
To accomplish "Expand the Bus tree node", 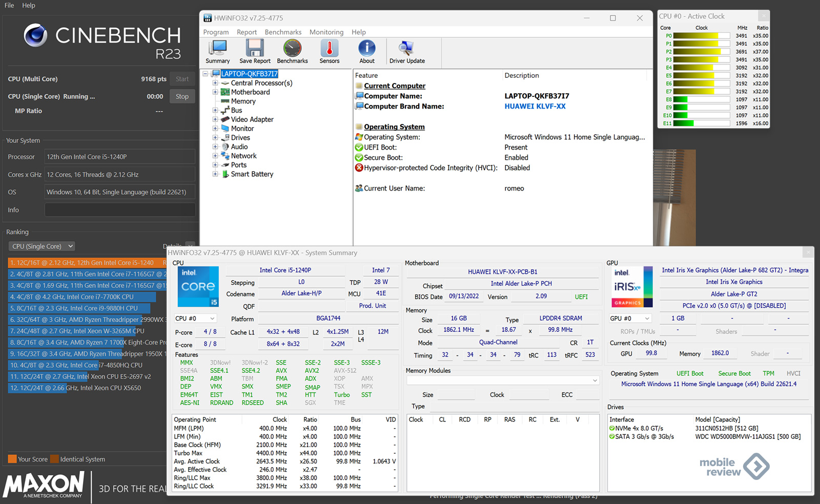I will click(x=215, y=110).
